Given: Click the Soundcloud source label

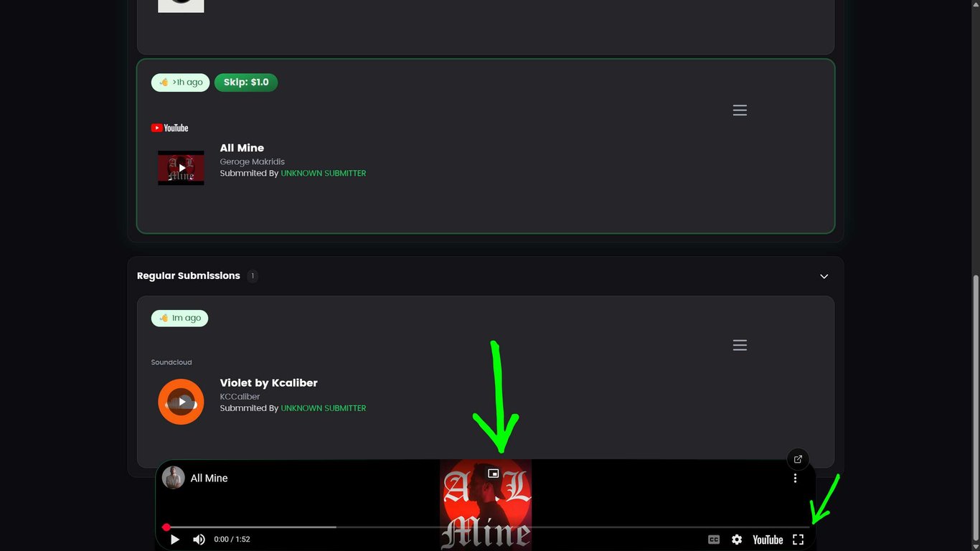Looking at the screenshot, I should click(171, 362).
